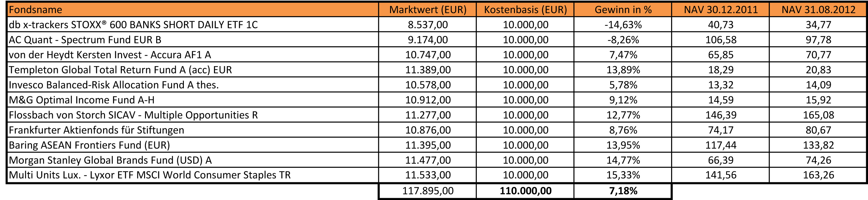
Task: Click Frankfurter Aktienfonds für Stiftungen cell
Action: (x=96, y=130)
